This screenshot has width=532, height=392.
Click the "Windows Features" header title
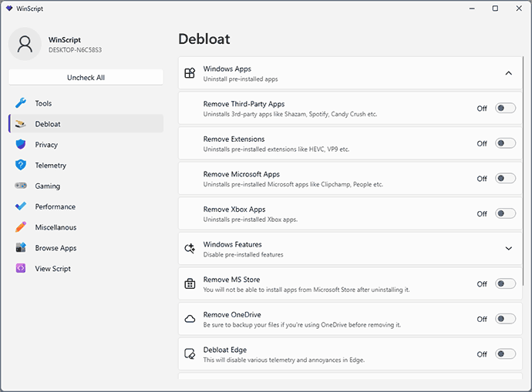[232, 244]
